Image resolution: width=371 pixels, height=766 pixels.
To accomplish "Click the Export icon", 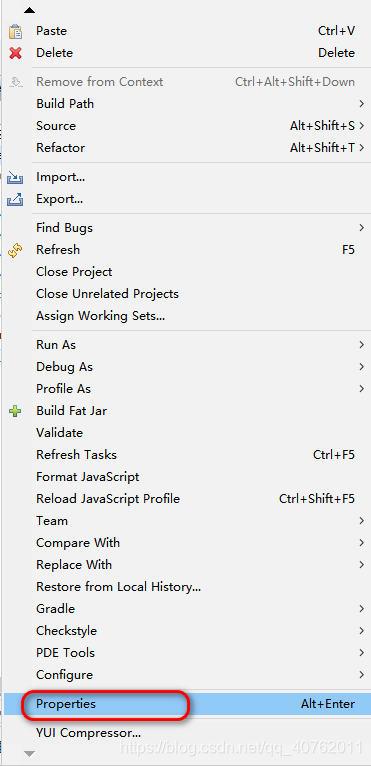I will (x=15, y=199).
